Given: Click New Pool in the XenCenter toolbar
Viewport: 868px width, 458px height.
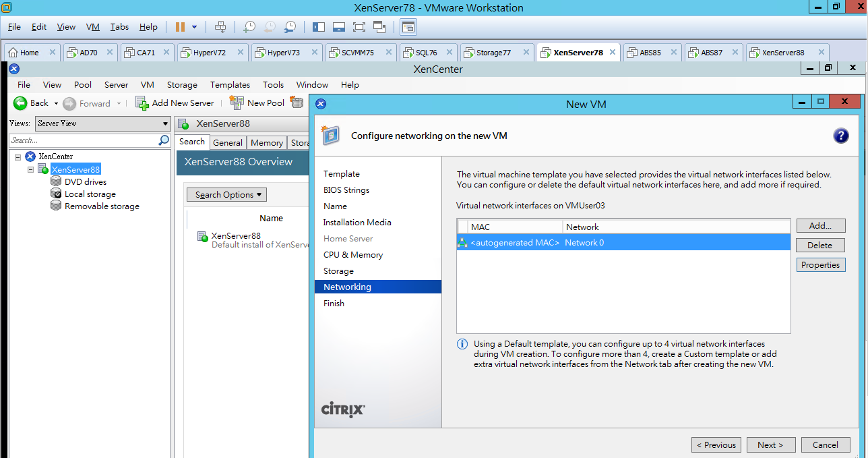Looking at the screenshot, I should pyautogui.click(x=257, y=103).
